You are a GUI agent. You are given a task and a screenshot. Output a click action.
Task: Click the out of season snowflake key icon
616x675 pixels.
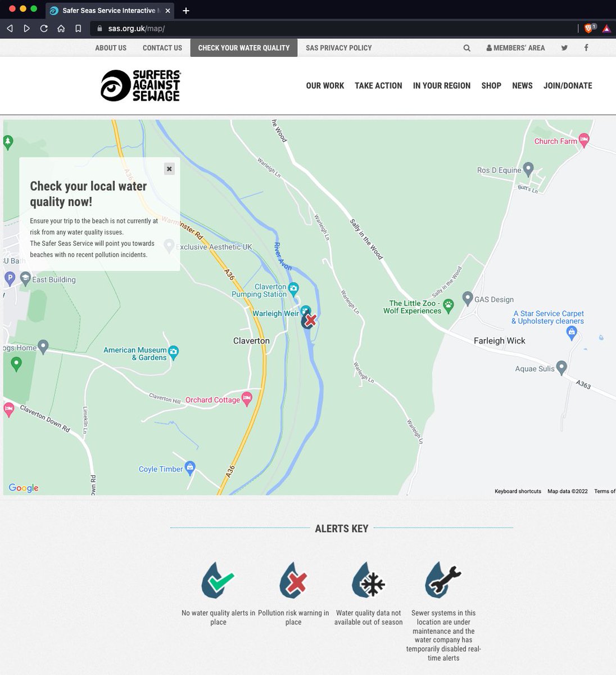pos(369,580)
